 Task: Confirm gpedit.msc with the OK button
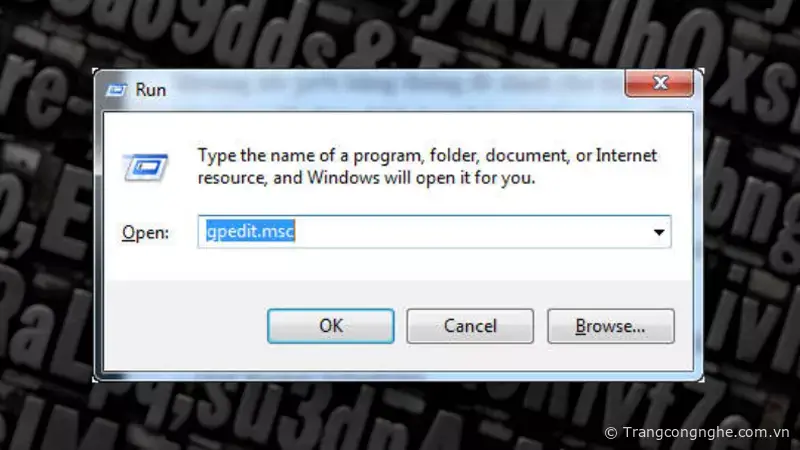[331, 326]
